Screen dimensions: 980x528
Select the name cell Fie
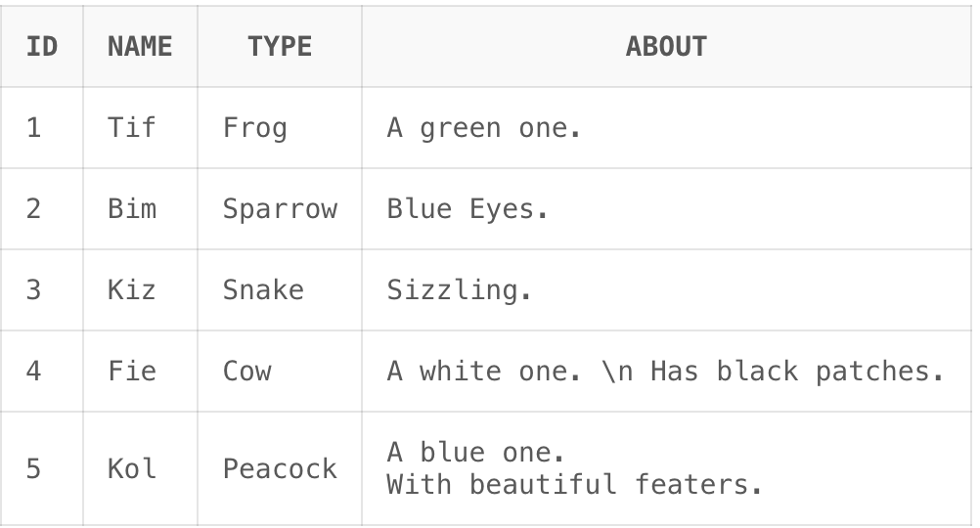tap(132, 371)
